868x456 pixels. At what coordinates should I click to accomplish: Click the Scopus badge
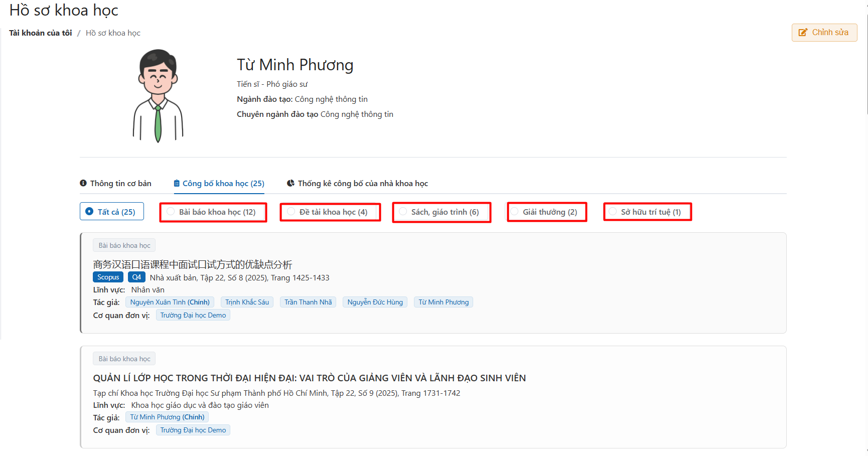coord(108,277)
